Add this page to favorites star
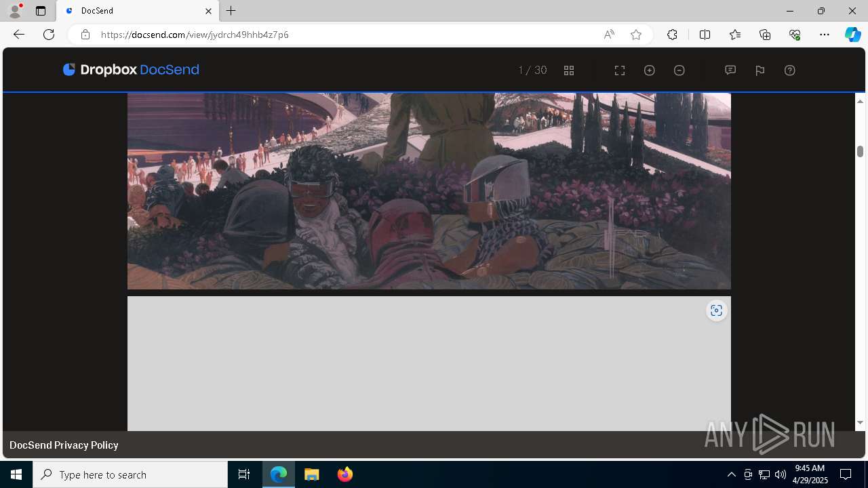868x488 pixels. pos(636,35)
